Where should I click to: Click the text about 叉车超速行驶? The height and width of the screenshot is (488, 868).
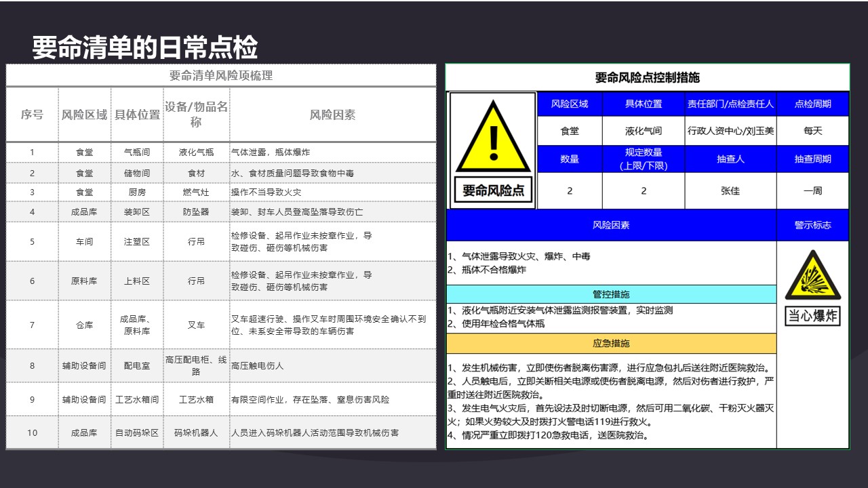[329, 325]
